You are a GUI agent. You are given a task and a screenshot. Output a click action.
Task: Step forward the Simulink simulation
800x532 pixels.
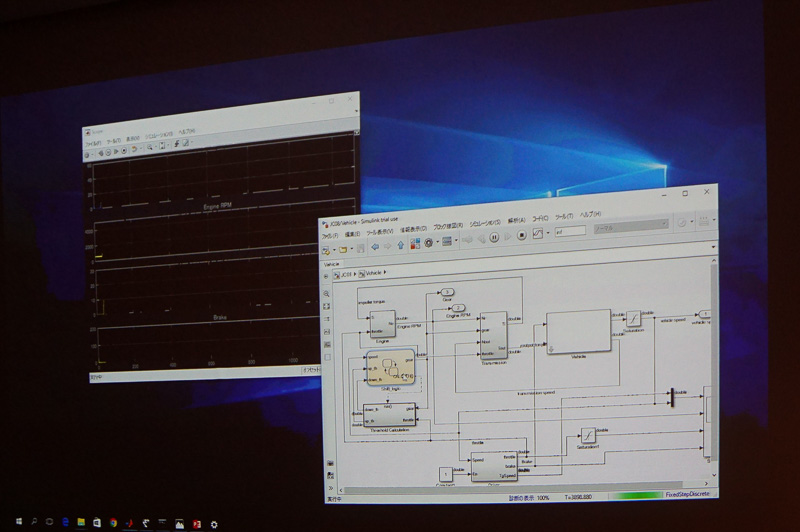point(508,236)
